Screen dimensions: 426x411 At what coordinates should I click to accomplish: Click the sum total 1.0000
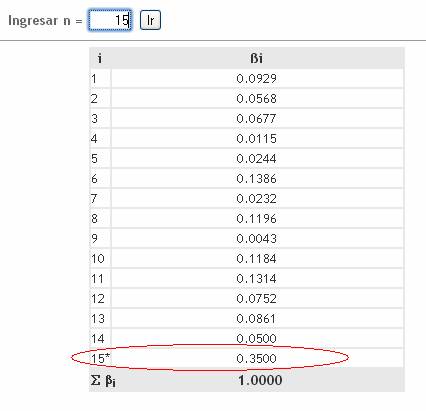point(260,380)
